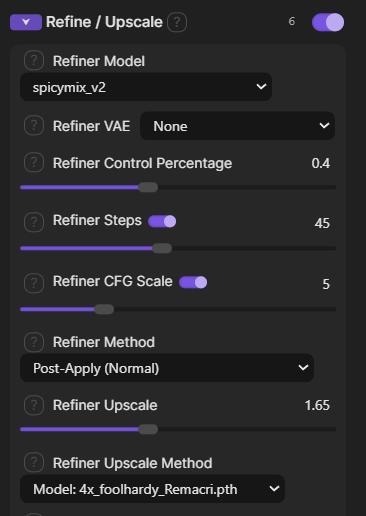Open the 4x_foolhardy_Remacri.pth upscale method dropdown
The image size is (366, 516).
[152, 489]
